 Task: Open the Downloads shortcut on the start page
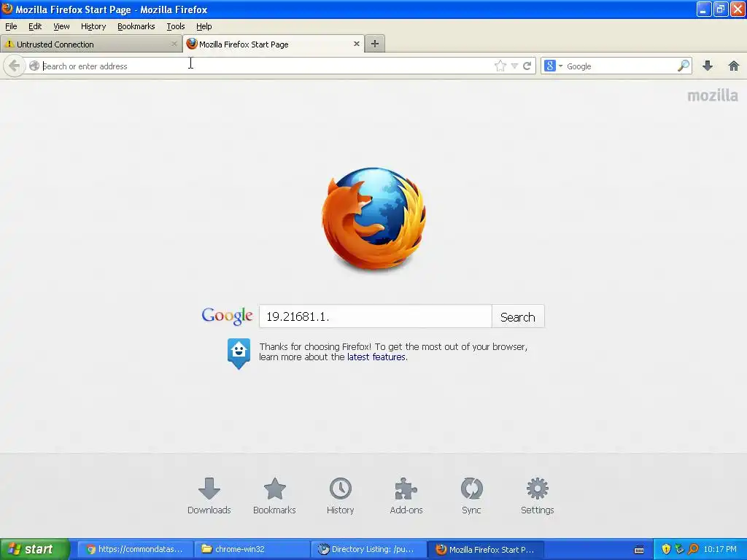tap(209, 496)
